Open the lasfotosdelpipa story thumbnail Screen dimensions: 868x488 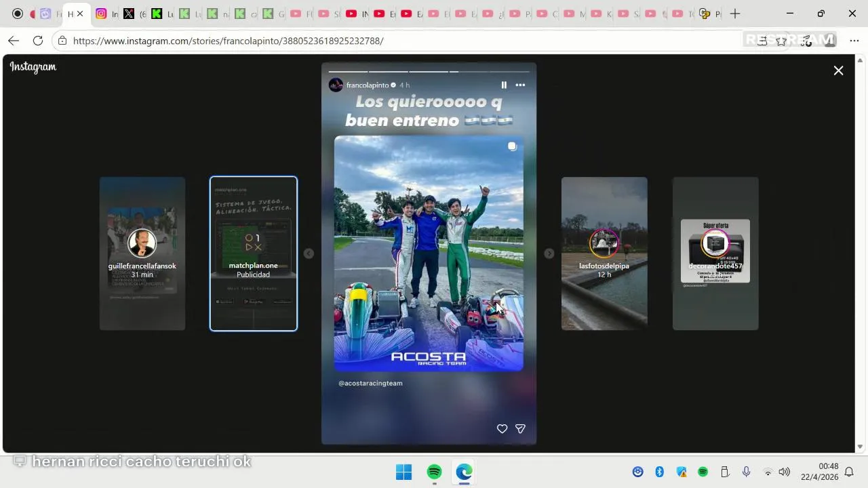pyautogui.click(x=604, y=253)
